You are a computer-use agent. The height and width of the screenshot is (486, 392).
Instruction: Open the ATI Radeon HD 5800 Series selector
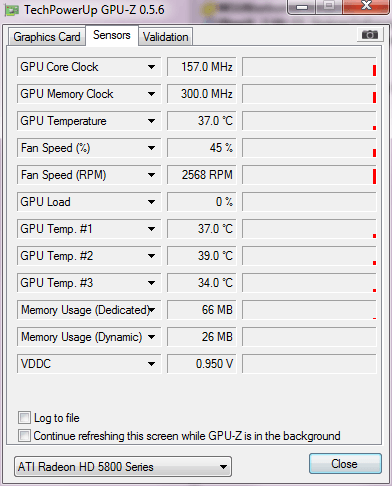(x=123, y=467)
